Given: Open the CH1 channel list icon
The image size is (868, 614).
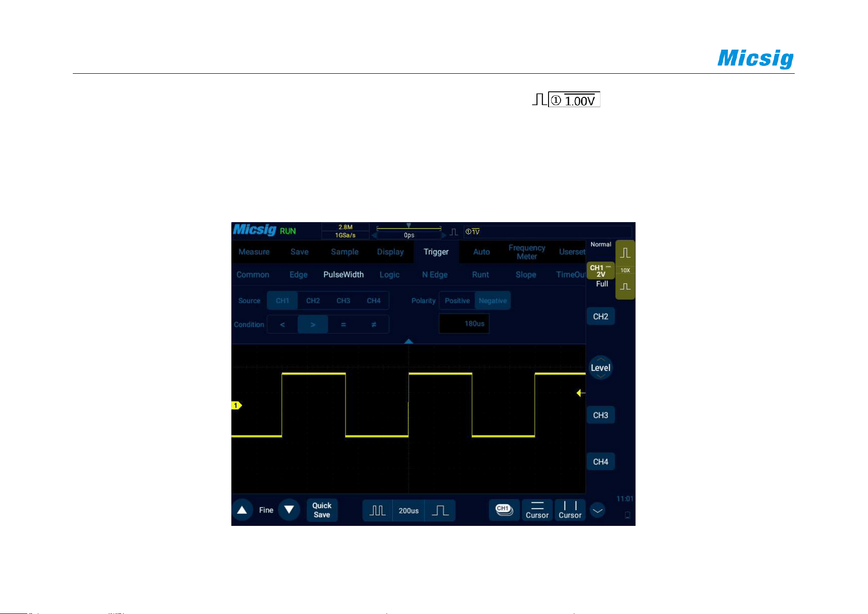Looking at the screenshot, I should pyautogui.click(x=504, y=510).
